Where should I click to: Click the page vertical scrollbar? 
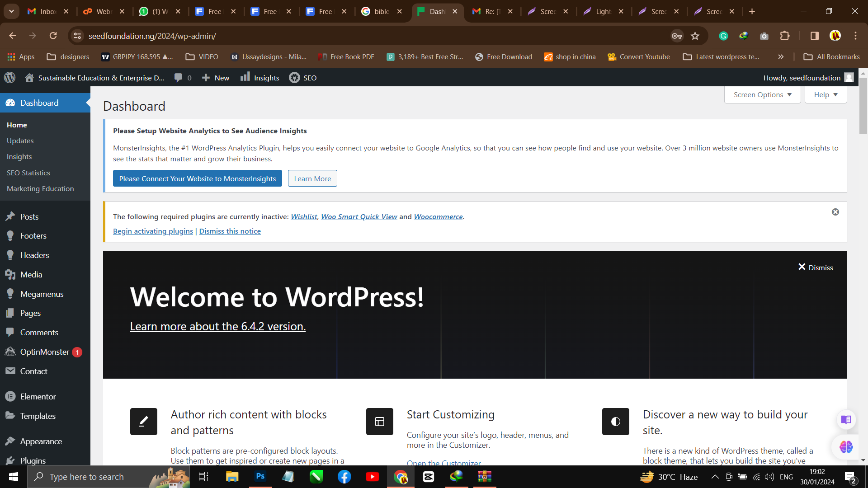point(863,106)
